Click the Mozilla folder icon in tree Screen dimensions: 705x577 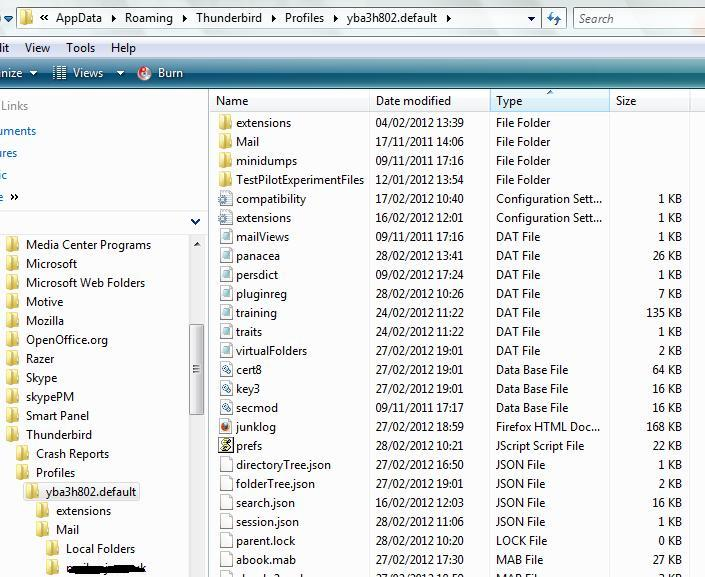13,321
